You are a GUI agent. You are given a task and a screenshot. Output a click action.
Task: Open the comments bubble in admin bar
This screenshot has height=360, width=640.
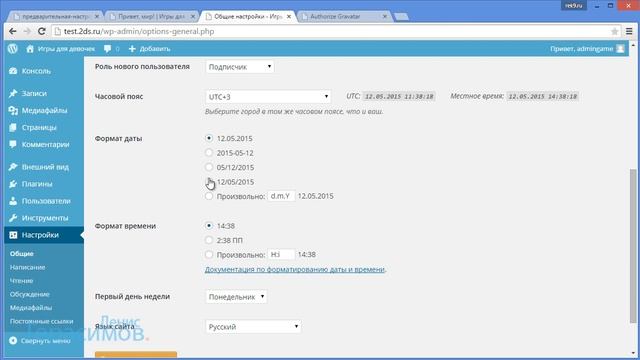click(x=107, y=49)
